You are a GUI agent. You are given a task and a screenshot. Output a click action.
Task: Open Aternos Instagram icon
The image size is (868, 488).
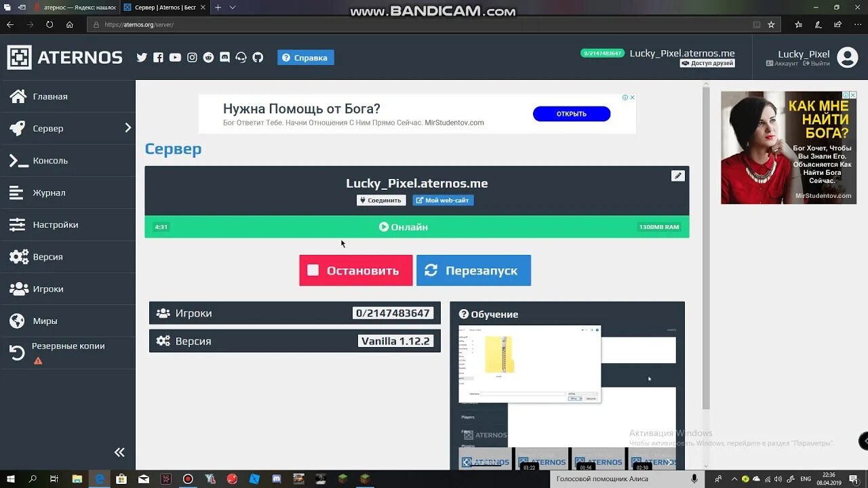pos(192,58)
